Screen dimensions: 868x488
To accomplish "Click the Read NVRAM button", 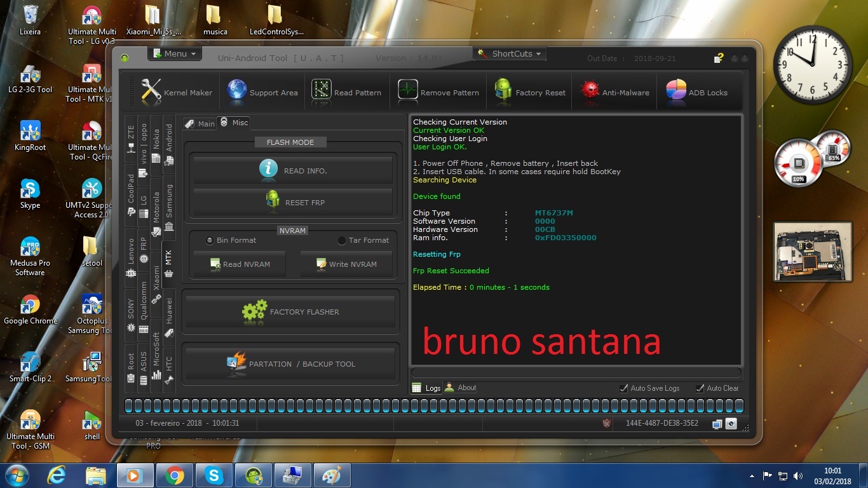I will click(240, 264).
